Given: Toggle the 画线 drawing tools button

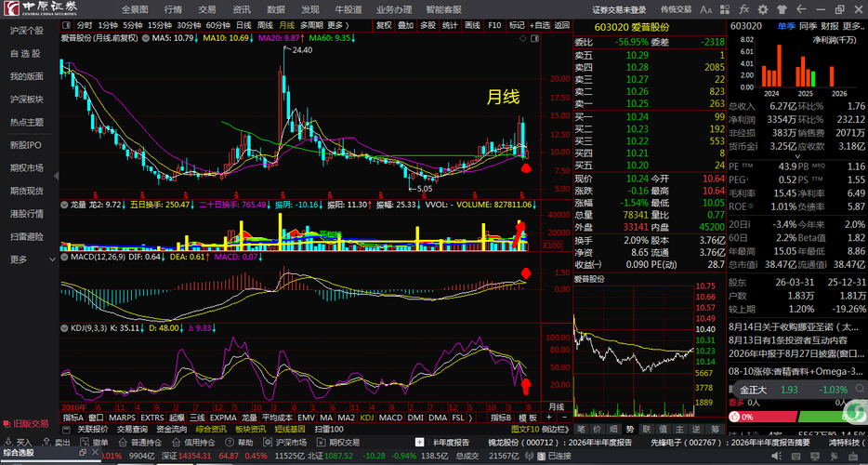Looking at the screenshot, I should pos(472,25).
